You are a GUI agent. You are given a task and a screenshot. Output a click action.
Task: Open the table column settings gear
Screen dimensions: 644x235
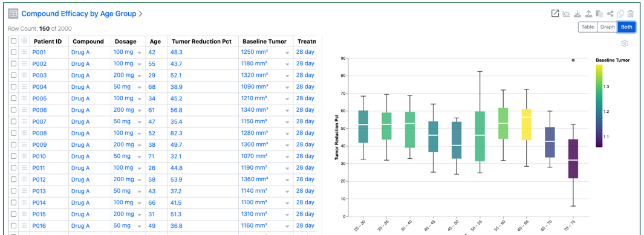24,41
